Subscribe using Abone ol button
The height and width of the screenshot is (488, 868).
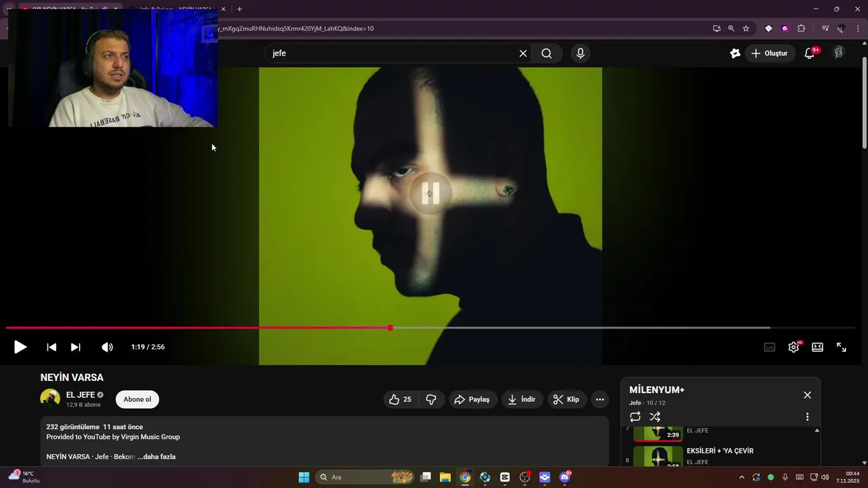pyautogui.click(x=137, y=400)
